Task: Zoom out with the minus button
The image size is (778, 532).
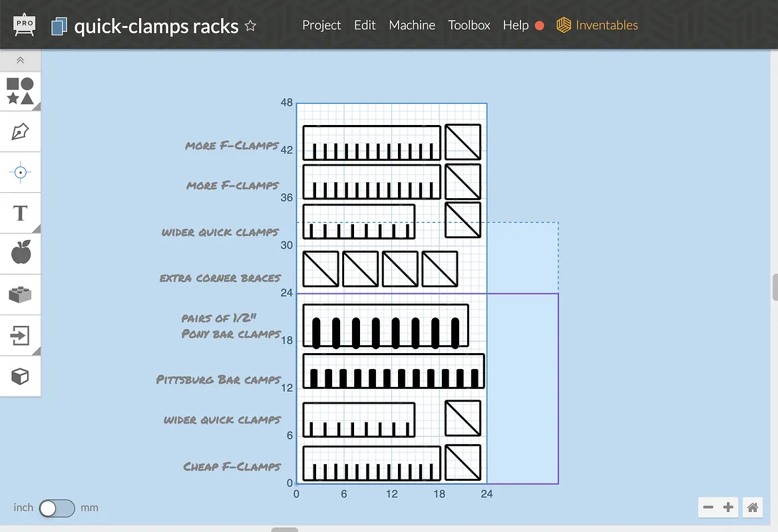Action: click(708, 507)
